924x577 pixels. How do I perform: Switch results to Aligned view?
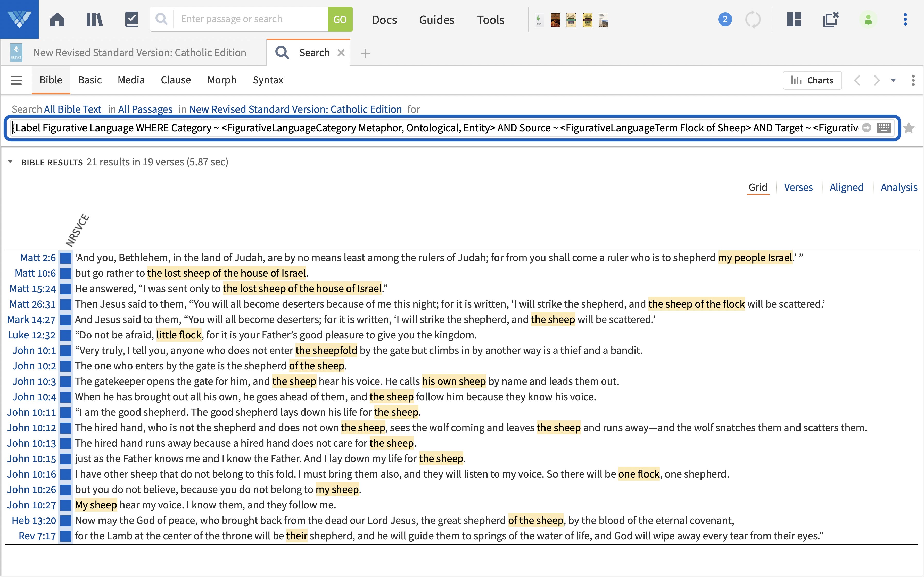tap(846, 187)
